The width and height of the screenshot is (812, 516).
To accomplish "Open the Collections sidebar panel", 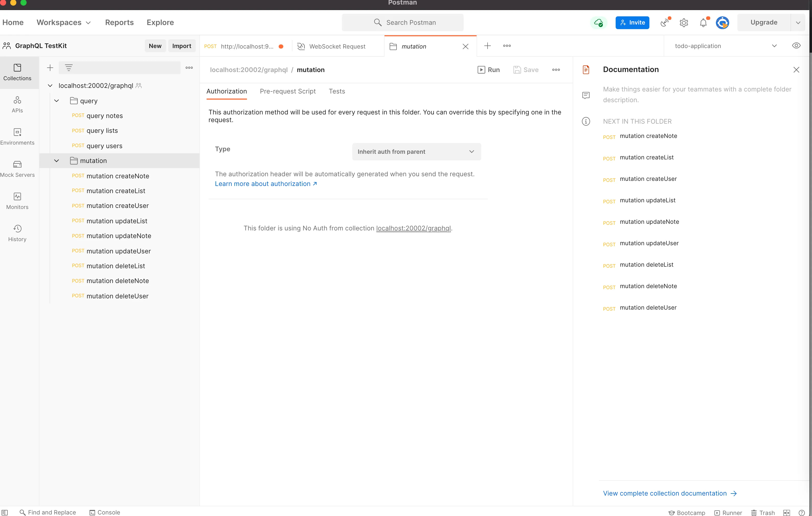I will (17, 72).
